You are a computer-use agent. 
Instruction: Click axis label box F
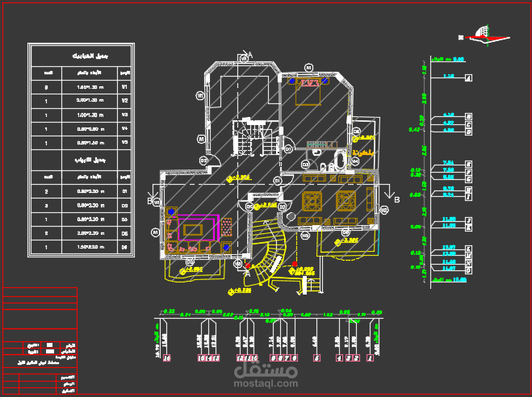pos(468,172)
